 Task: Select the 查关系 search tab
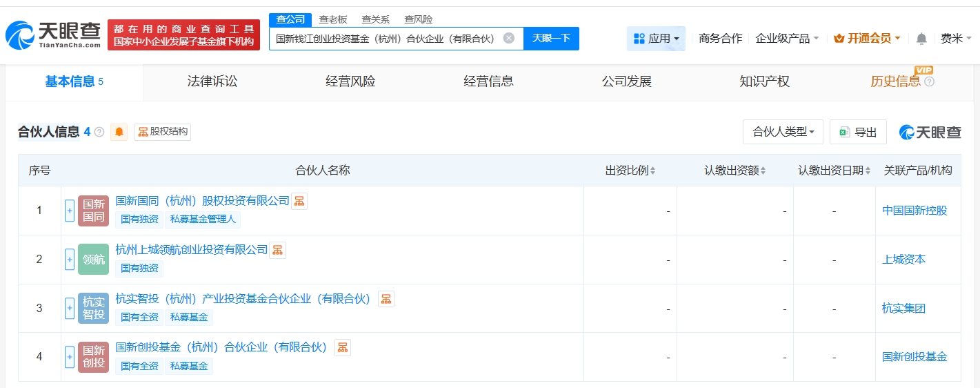(376, 19)
